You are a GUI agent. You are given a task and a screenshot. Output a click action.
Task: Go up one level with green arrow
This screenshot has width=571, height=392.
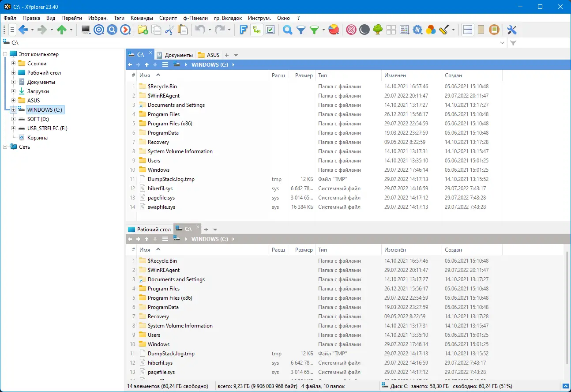[62, 30]
